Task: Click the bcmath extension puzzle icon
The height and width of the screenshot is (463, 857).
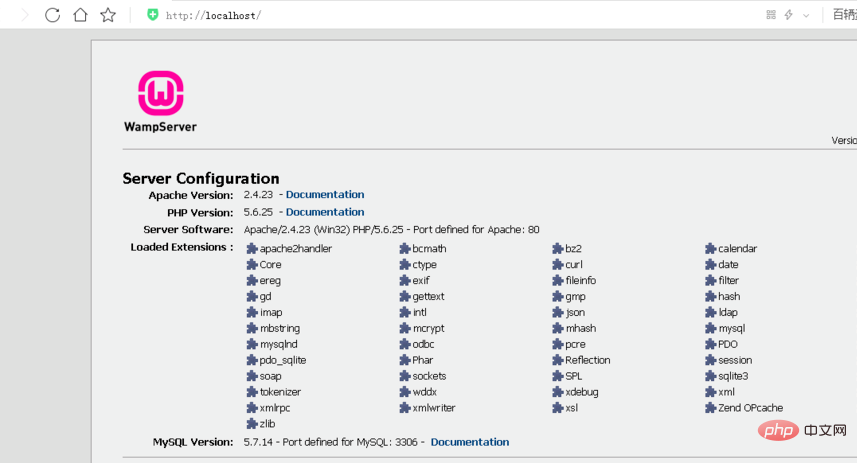Action: point(404,249)
